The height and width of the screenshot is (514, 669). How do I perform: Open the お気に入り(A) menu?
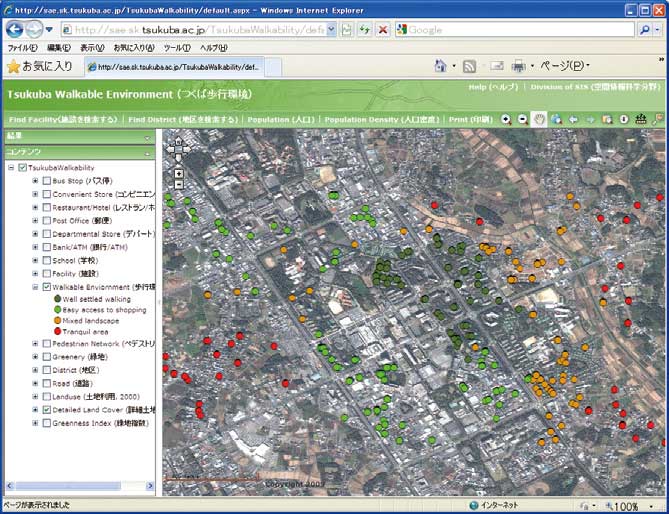click(134, 48)
